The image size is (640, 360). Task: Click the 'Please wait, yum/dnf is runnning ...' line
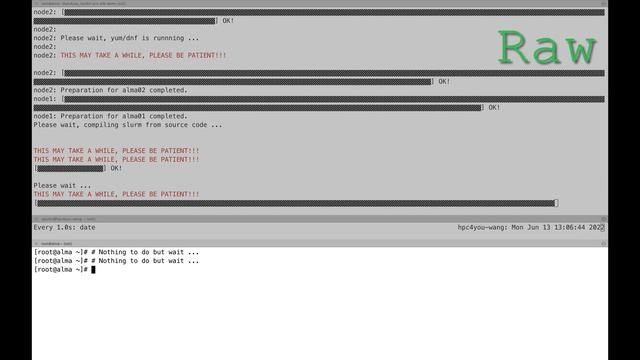[x=116, y=38]
